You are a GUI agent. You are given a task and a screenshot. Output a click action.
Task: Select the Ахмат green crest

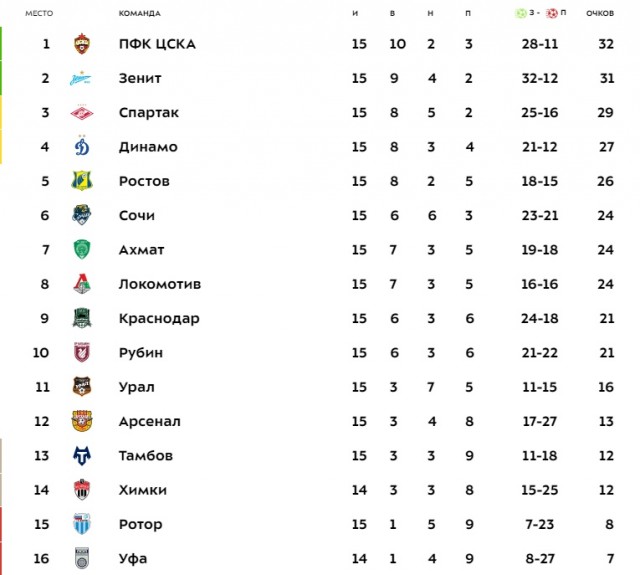(x=82, y=249)
